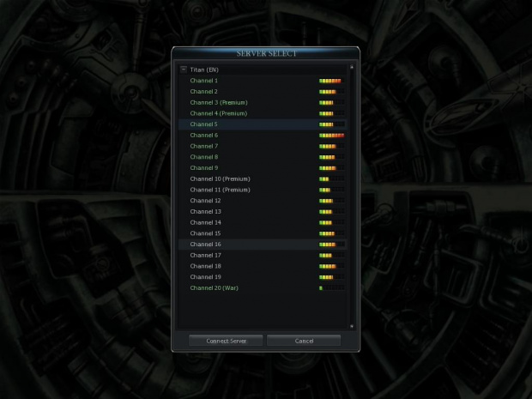Choose Channel 14
Viewport: 532px width, 399px height.
tap(263, 222)
